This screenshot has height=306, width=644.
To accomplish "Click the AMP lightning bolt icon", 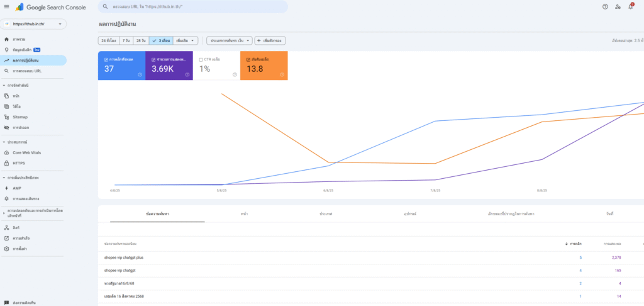I will coord(6,188).
